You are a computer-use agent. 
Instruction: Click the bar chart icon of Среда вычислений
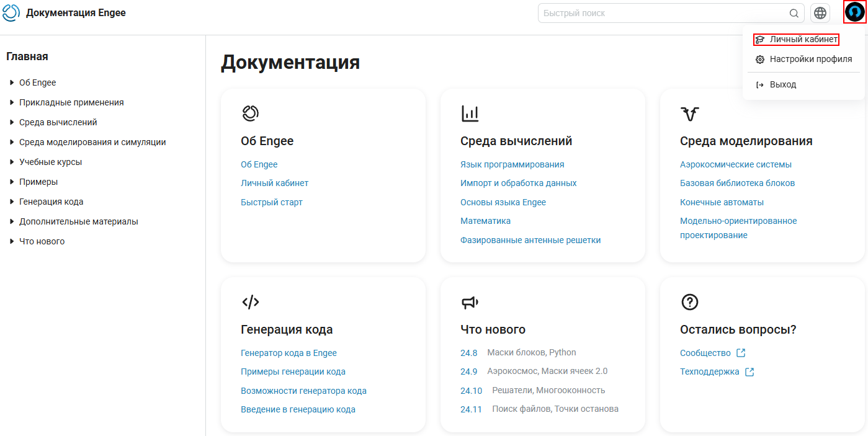pos(470,113)
